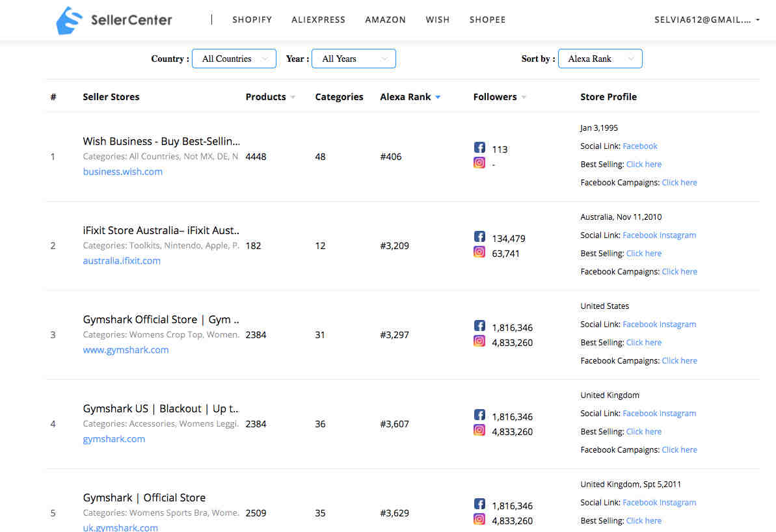Click the follower count 134,479

click(x=508, y=239)
